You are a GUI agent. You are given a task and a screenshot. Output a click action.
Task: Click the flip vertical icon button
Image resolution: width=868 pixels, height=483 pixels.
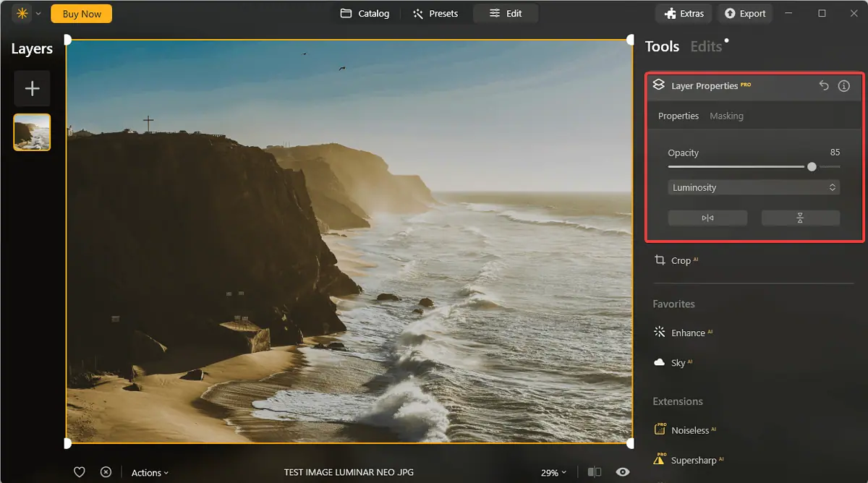(x=800, y=218)
